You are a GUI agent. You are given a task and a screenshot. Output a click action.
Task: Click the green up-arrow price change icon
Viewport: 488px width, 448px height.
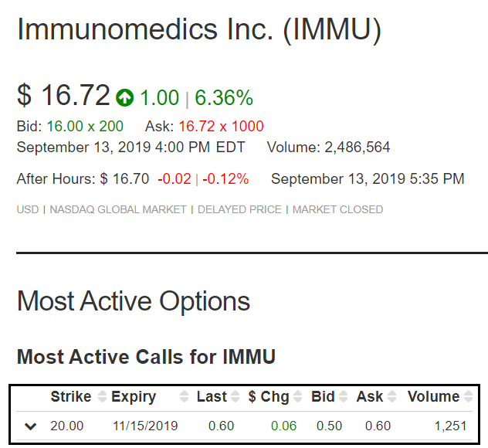125,97
